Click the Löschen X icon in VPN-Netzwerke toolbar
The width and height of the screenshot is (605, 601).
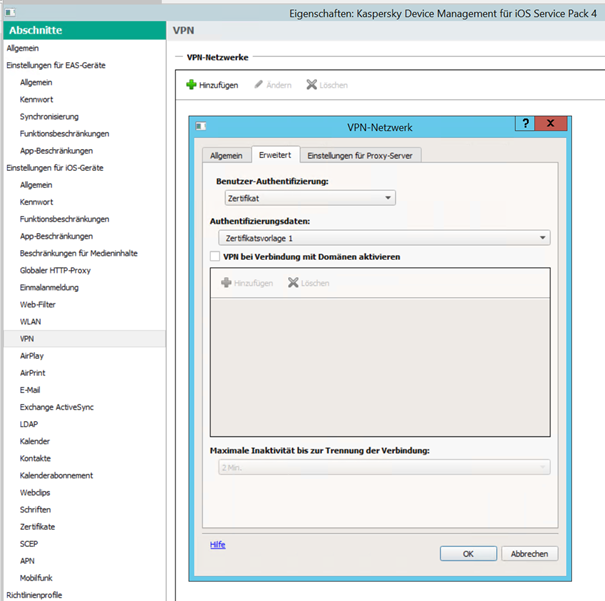[312, 85]
